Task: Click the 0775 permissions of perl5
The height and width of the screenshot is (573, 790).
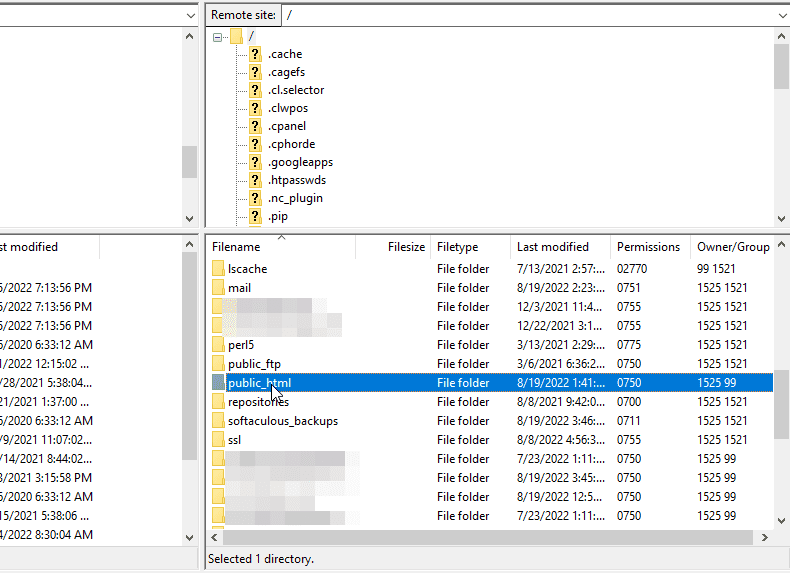Action: click(629, 345)
